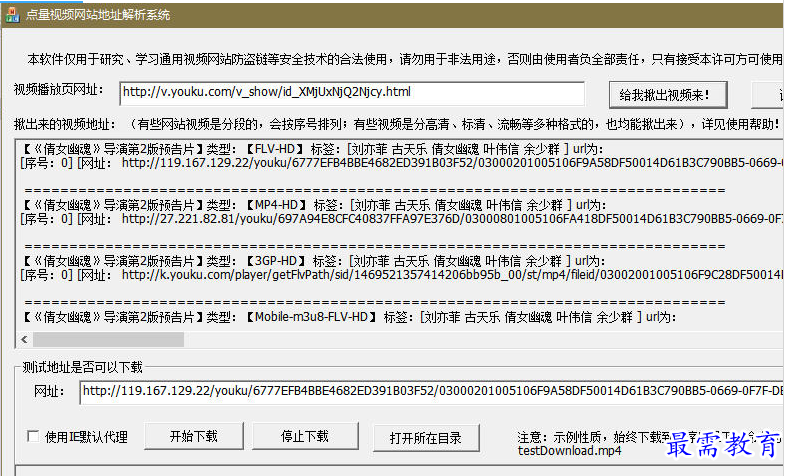Click the 【MP4-HD】 type title line

point(315,205)
